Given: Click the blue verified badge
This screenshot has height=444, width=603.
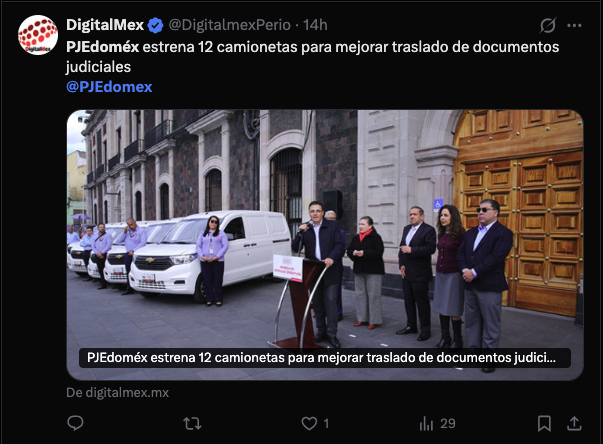Looking at the screenshot, I should [x=155, y=25].
